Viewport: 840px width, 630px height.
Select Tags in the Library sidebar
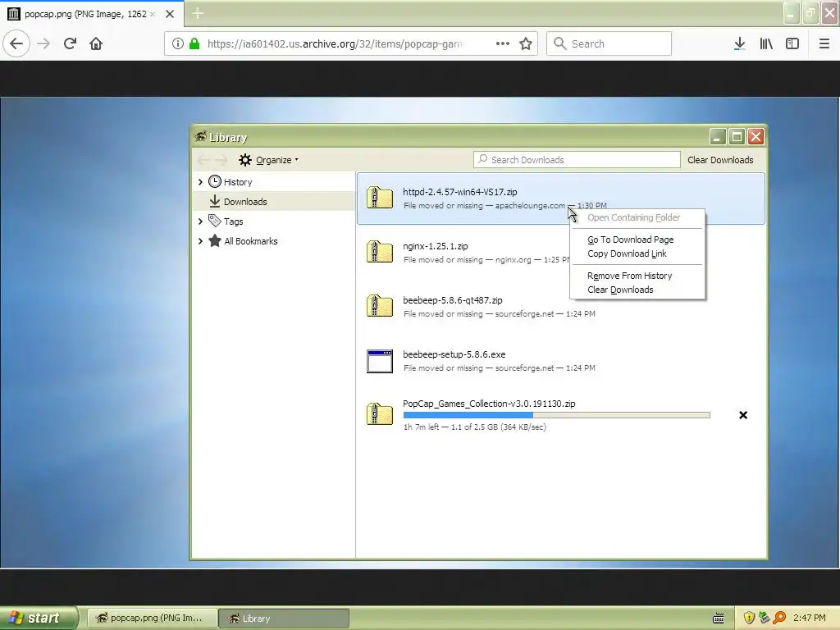tap(233, 221)
